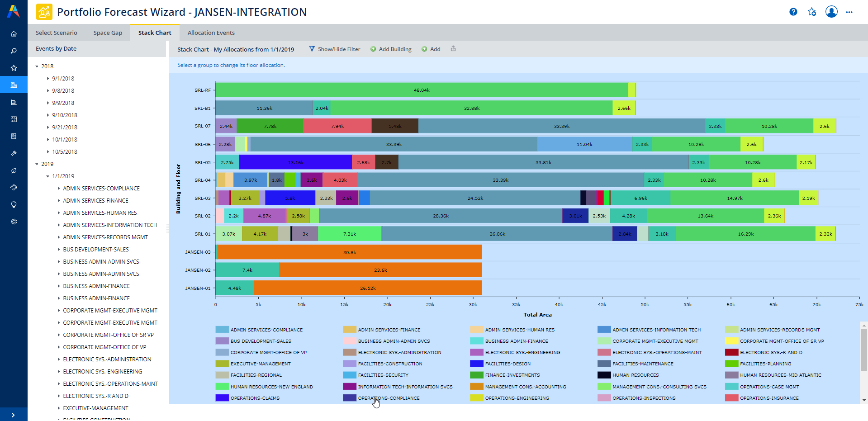Click BUS DEVELOPMENT-SALES in events tree
This screenshot has width=868, height=421.
[96, 250]
